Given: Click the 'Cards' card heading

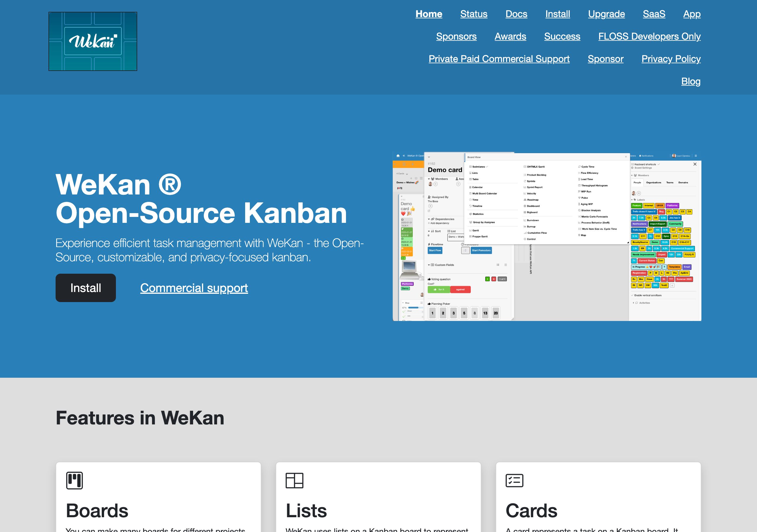Looking at the screenshot, I should [531, 511].
